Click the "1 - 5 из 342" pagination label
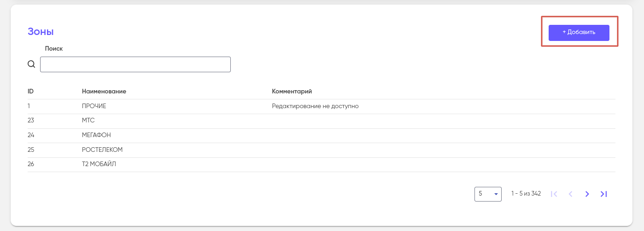 (x=526, y=194)
